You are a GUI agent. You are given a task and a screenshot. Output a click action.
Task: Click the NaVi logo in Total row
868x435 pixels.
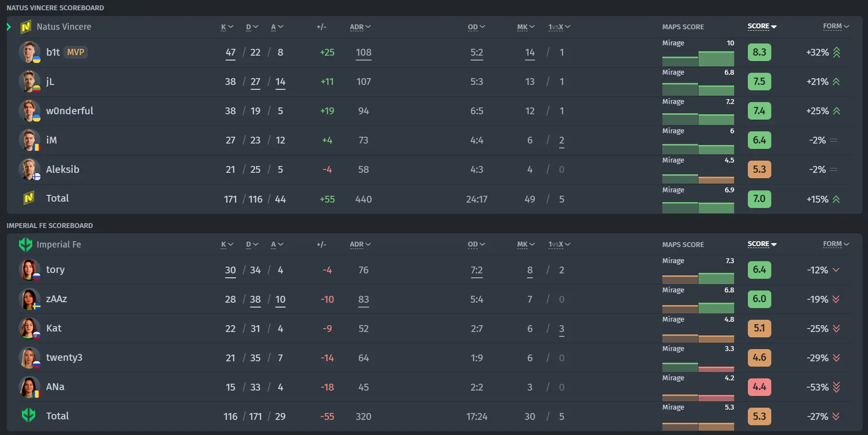click(x=29, y=198)
